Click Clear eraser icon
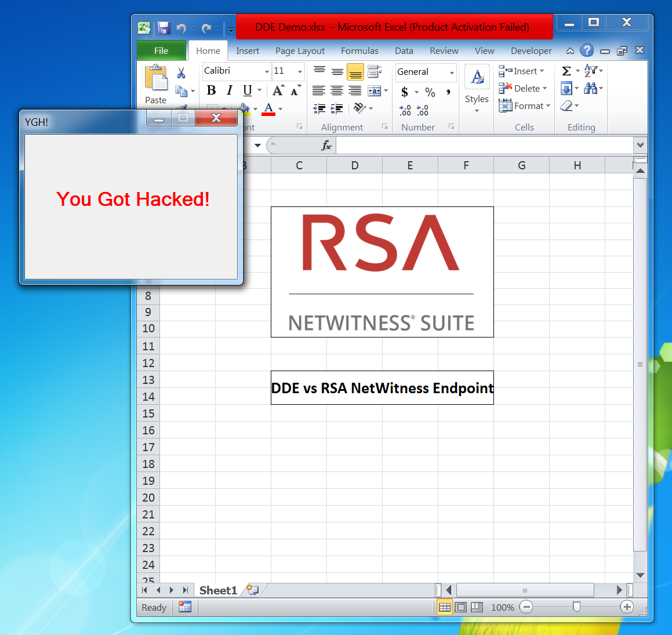Viewport: 672px width, 635px height. click(x=566, y=106)
